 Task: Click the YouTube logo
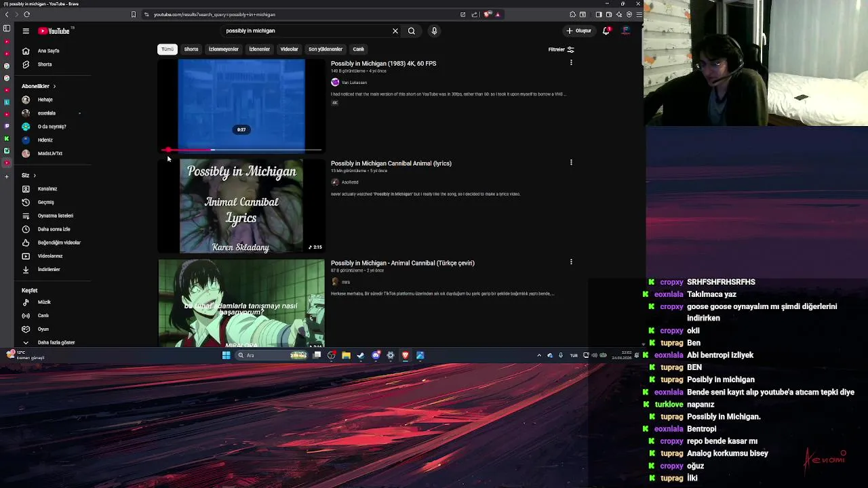pos(54,30)
